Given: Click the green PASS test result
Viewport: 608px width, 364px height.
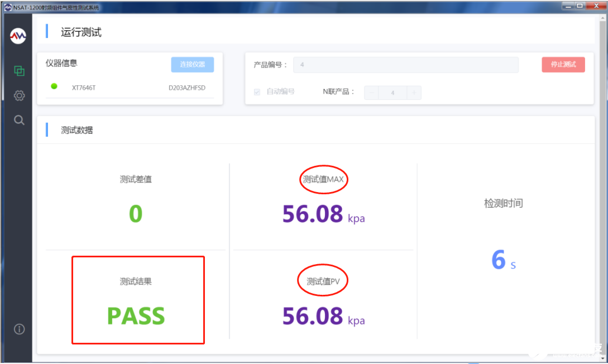Looking at the screenshot, I should click(136, 316).
